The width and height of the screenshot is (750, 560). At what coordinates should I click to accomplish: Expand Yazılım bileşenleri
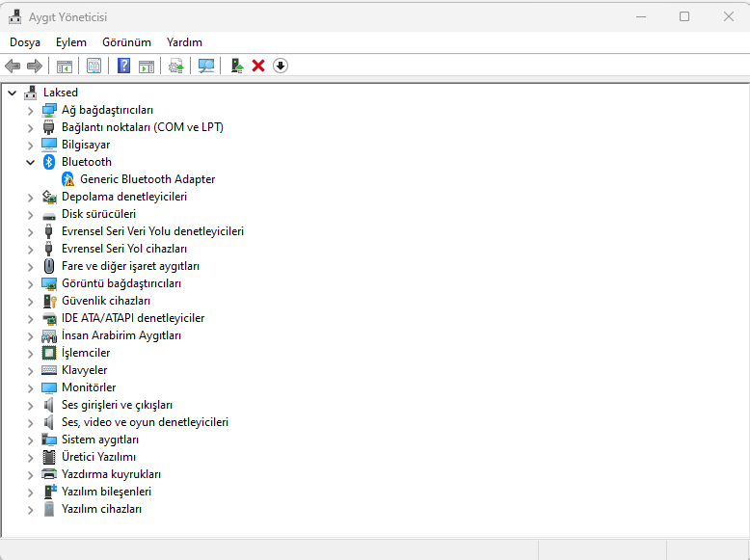tap(31, 493)
